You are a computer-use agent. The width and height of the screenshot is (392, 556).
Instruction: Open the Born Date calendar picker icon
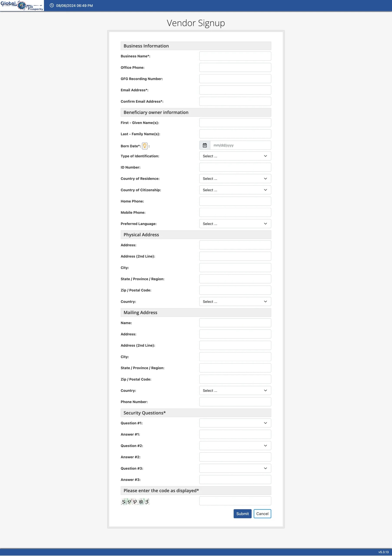pyautogui.click(x=205, y=145)
